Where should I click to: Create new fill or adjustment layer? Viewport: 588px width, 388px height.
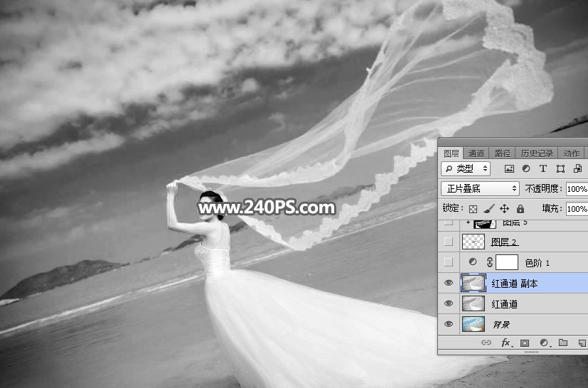(x=544, y=343)
